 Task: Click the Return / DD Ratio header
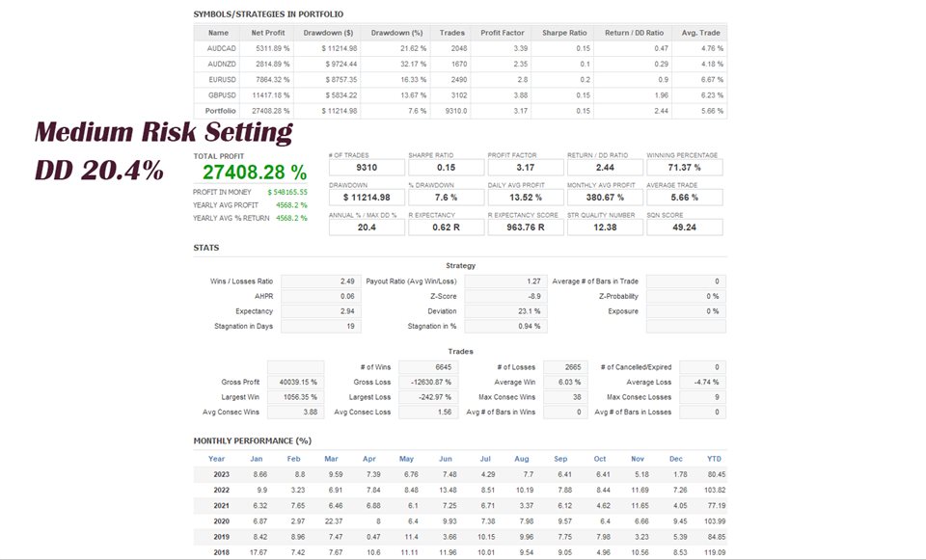coord(634,33)
